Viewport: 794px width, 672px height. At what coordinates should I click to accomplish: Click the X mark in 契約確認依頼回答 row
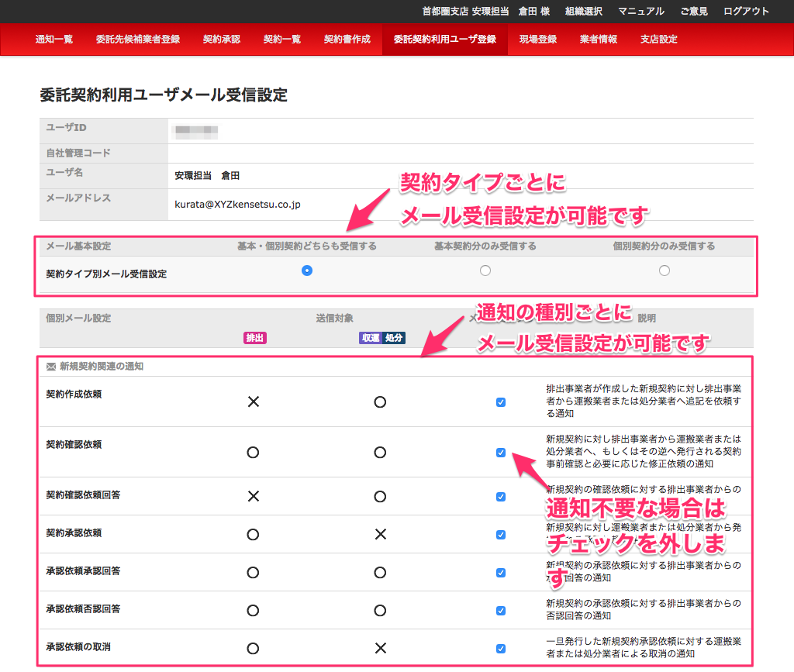point(253,496)
